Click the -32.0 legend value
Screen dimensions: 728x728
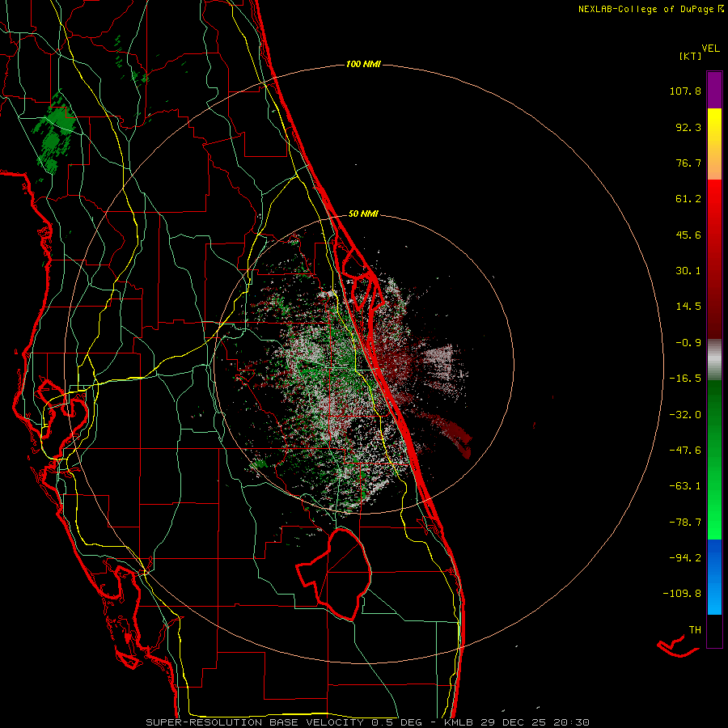pos(685,415)
